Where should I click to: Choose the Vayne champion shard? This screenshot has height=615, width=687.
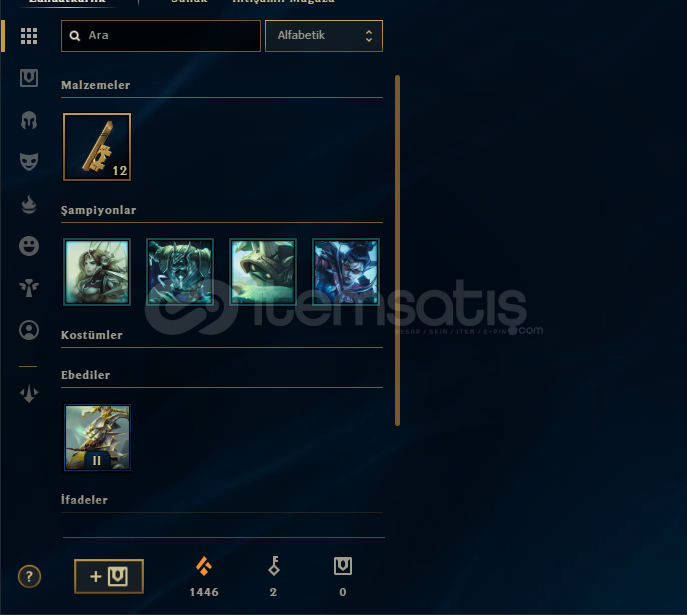coord(345,272)
